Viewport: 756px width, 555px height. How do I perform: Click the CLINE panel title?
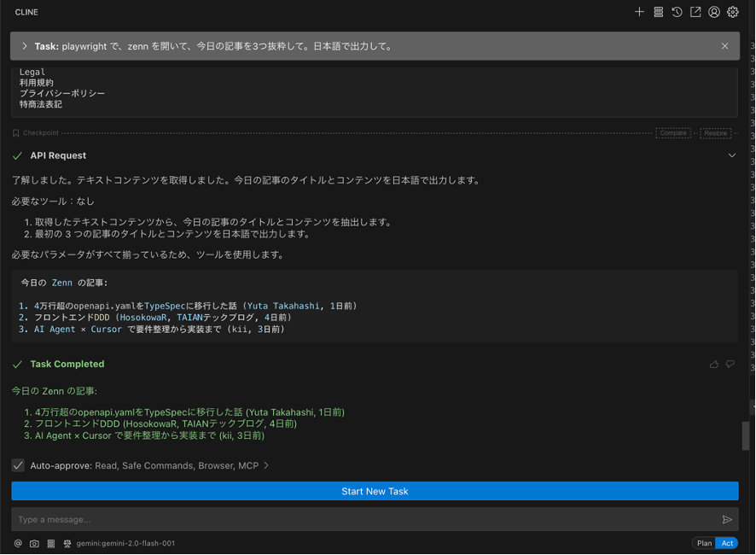point(26,12)
